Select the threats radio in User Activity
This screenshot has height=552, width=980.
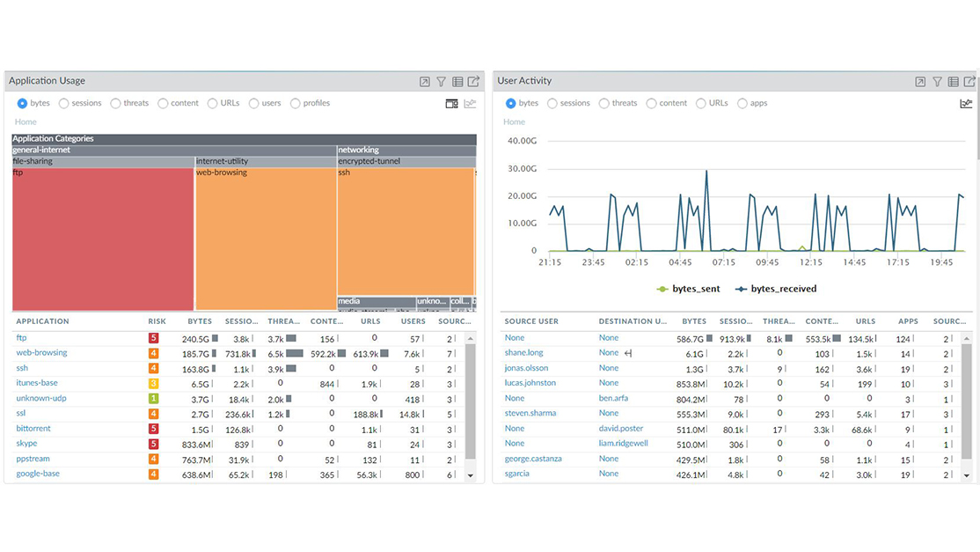(604, 104)
